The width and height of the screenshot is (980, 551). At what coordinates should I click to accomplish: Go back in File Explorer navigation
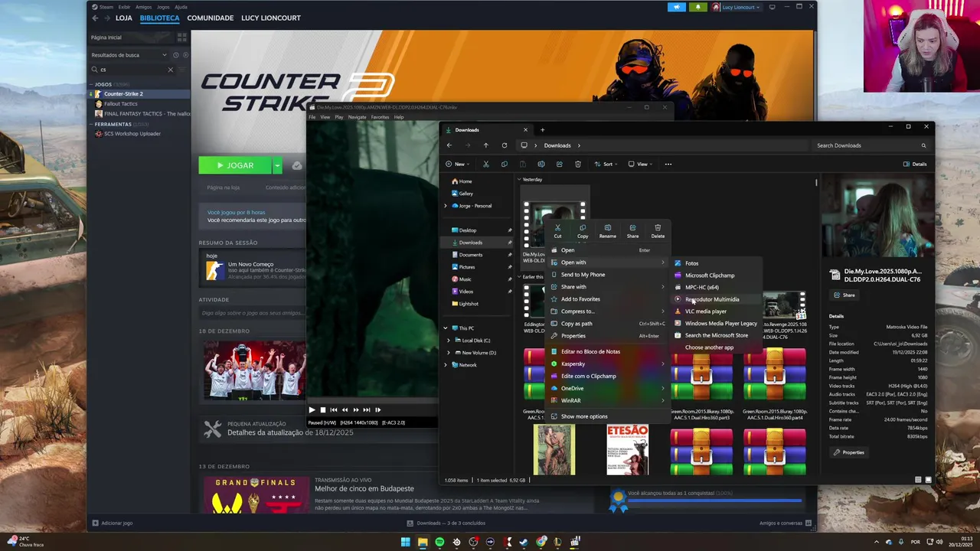pos(449,145)
